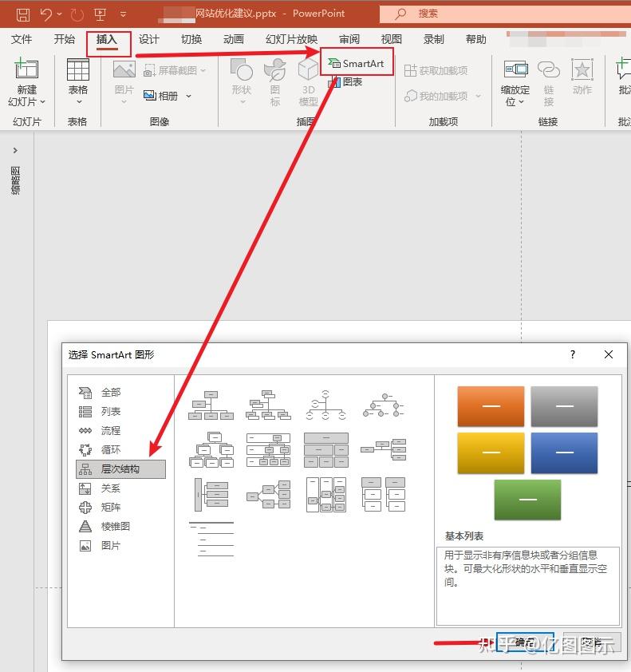The width and height of the screenshot is (631, 672).
Task: Open the 屏幕截图 dropdown
Action: pos(175,70)
